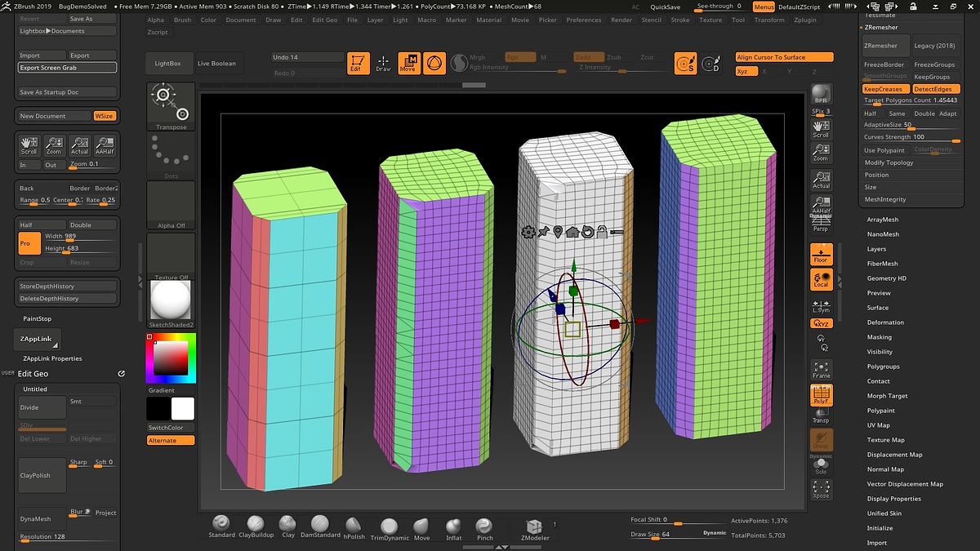Click the right shelf Actual size icon
980x551 pixels.
pyautogui.click(x=822, y=180)
